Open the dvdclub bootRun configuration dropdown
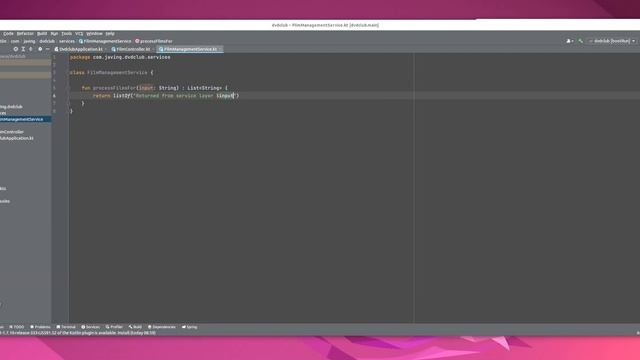640x360 pixels. pos(612,41)
